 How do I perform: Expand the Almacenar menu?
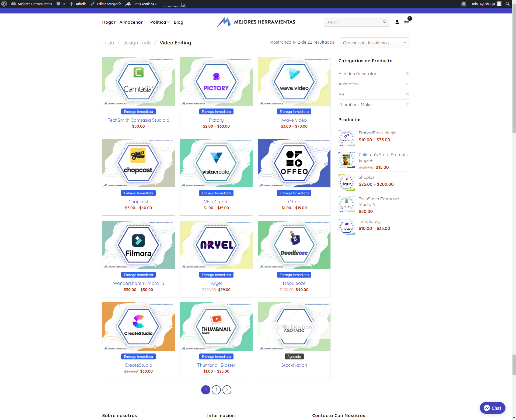point(133,22)
